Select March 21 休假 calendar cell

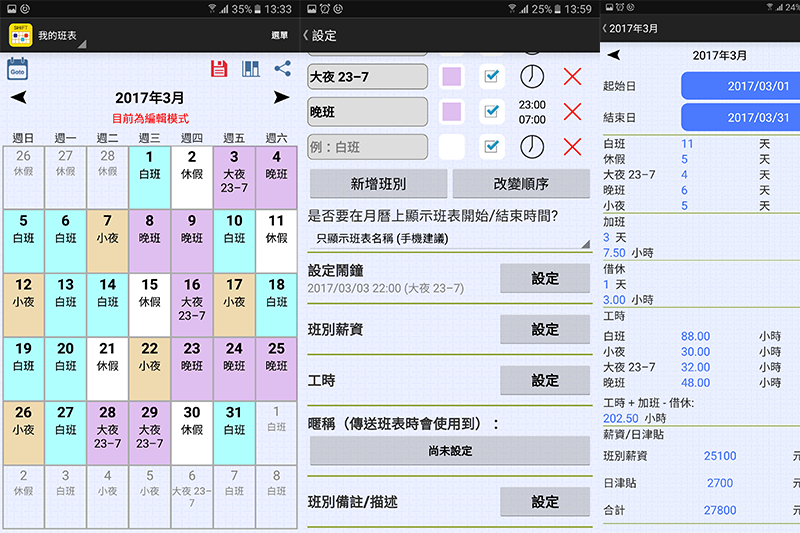(107, 369)
